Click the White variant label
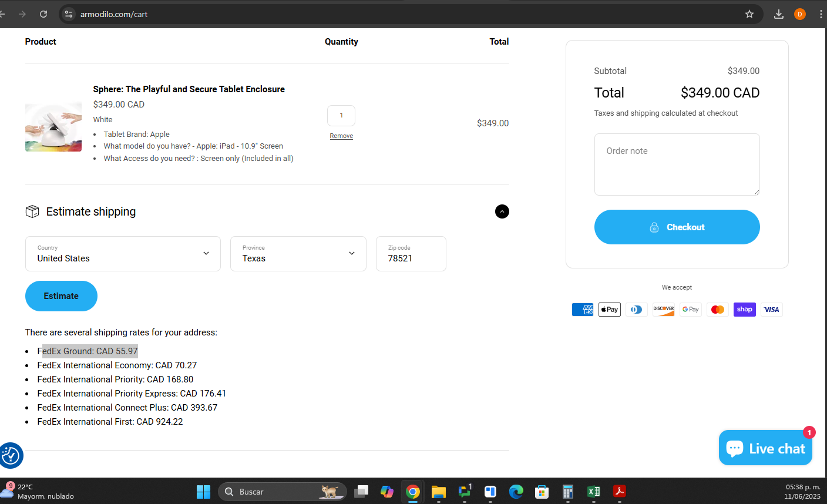The image size is (827, 504). [103, 119]
